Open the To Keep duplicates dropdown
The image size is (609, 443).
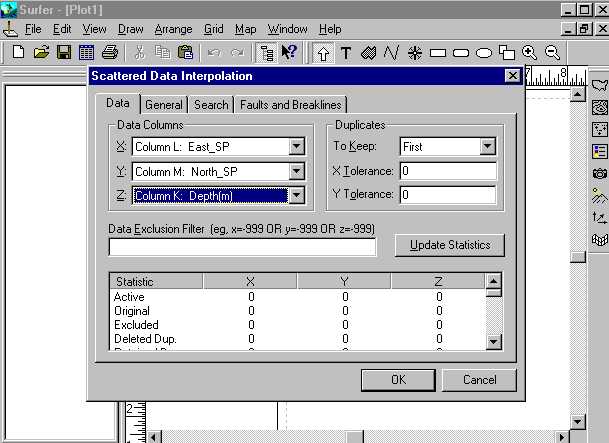[487, 146]
